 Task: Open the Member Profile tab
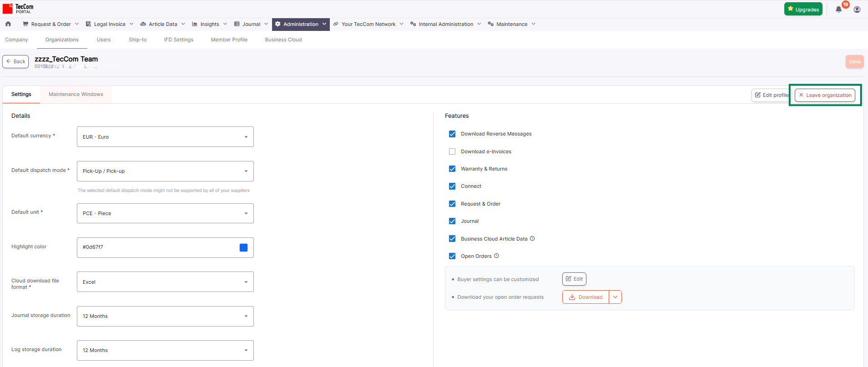click(x=229, y=40)
